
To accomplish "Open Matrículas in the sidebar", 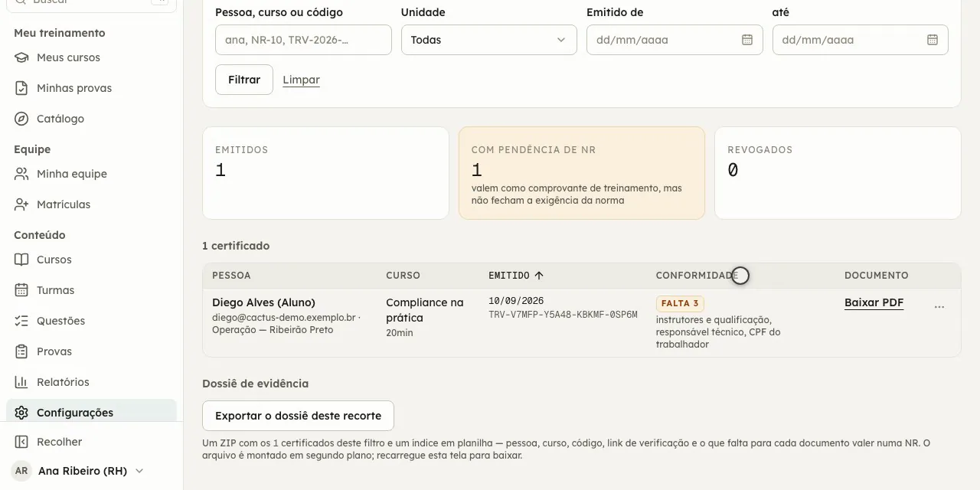I will 91,204.
